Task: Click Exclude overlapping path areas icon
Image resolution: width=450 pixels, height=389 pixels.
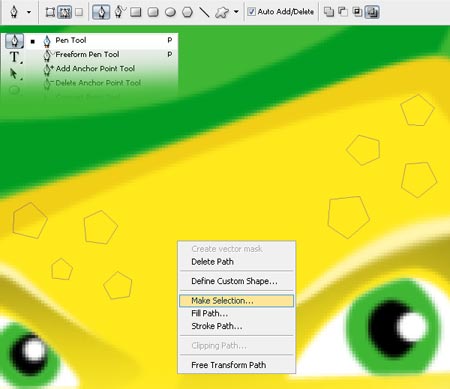Action: pyautogui.click(x=372, y=12)
